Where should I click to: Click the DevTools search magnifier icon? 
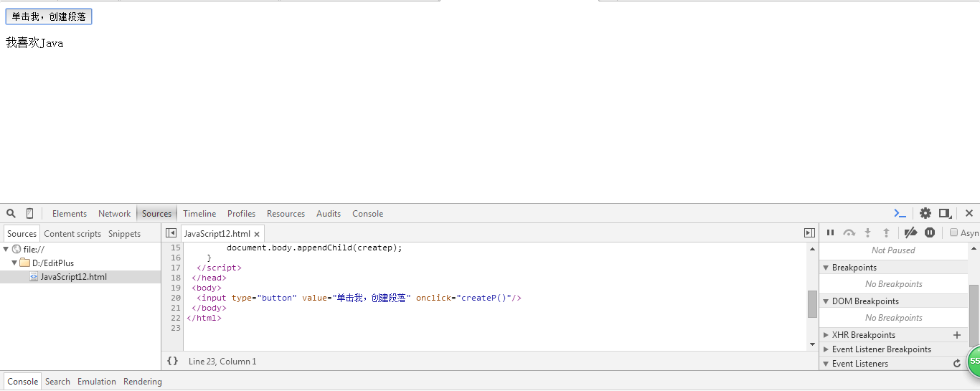coord(11,213)
